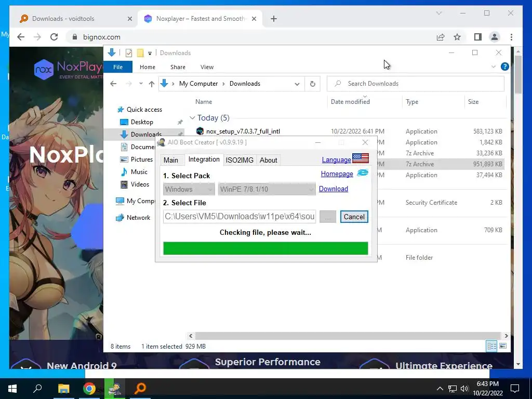Close the Noxplayer tab
Screen dimensions: 532x399
(254, 19)
